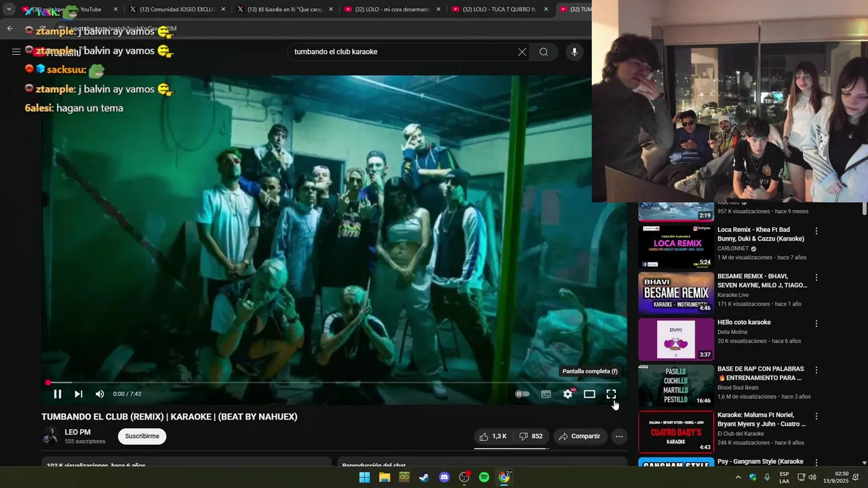This screenshot has height=488, width=868.
Task: Switch to 'LOLO - TUCA T QUIERO' tab
Action: tap(500, 9)
